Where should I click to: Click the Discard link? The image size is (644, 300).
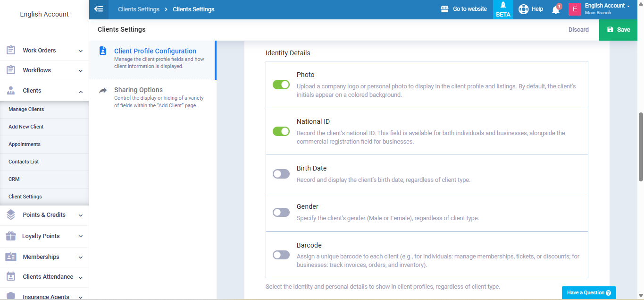[x=578, y=30]
